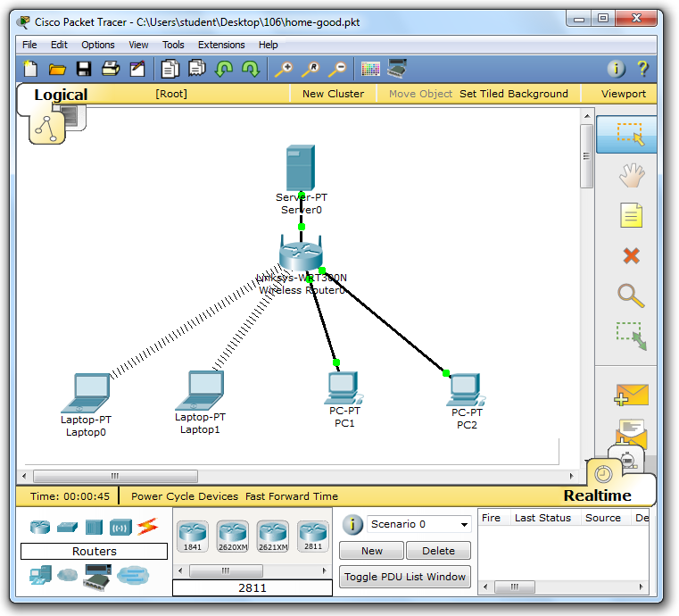
Task: Select the Multiuser Connection icon
Action: coord(133,575)
